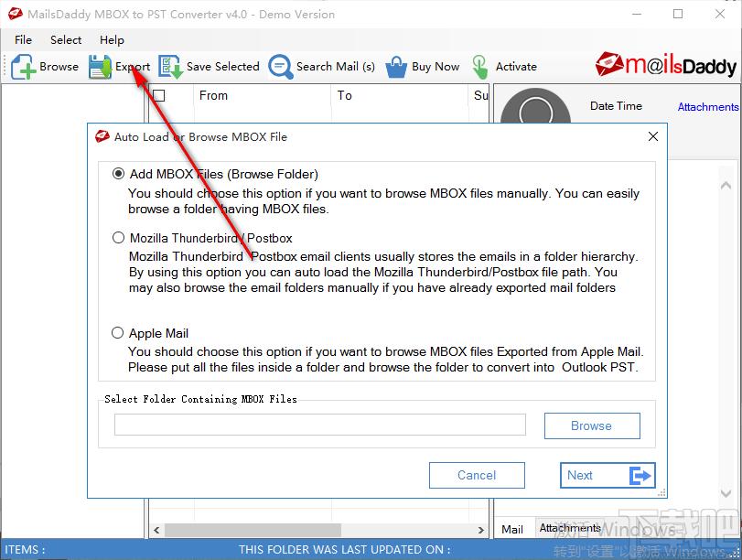Click the Buy Now shopping basket icon

click(396, 67)
